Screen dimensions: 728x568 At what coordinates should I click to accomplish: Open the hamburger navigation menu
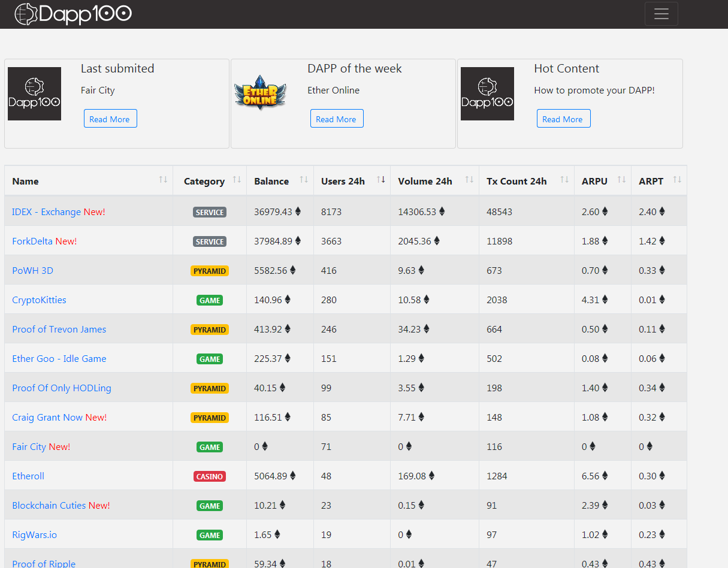(x=661, y=14)
